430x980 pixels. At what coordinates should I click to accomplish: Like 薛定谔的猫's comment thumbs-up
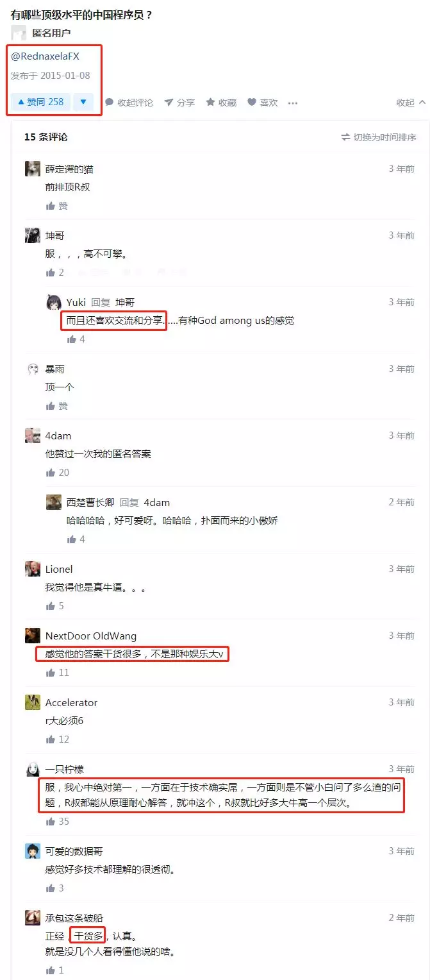point(56,206)
